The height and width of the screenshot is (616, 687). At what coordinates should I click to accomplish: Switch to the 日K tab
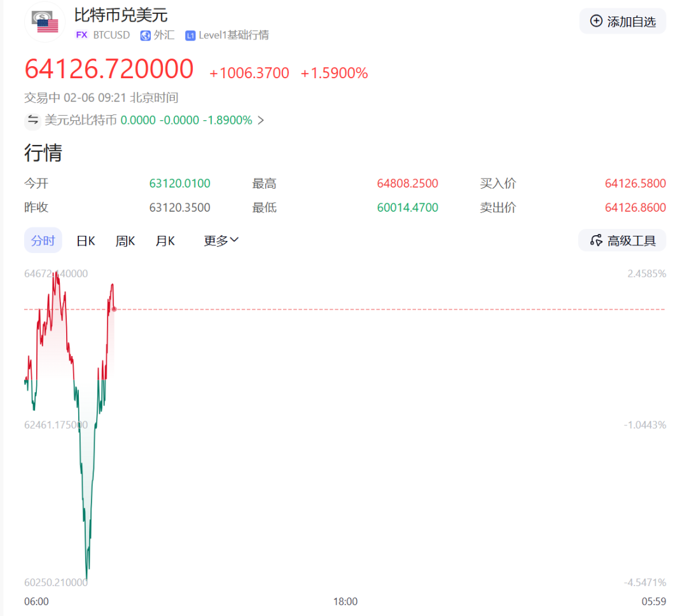click(85, 240)
